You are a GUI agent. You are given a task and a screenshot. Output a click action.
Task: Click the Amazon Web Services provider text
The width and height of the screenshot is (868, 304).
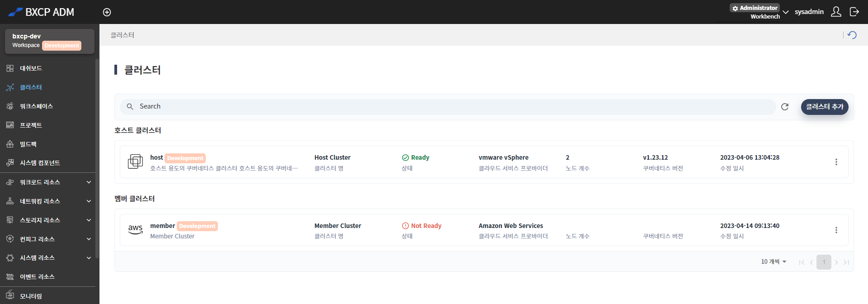pyautogui.click(x=511, y=226)
